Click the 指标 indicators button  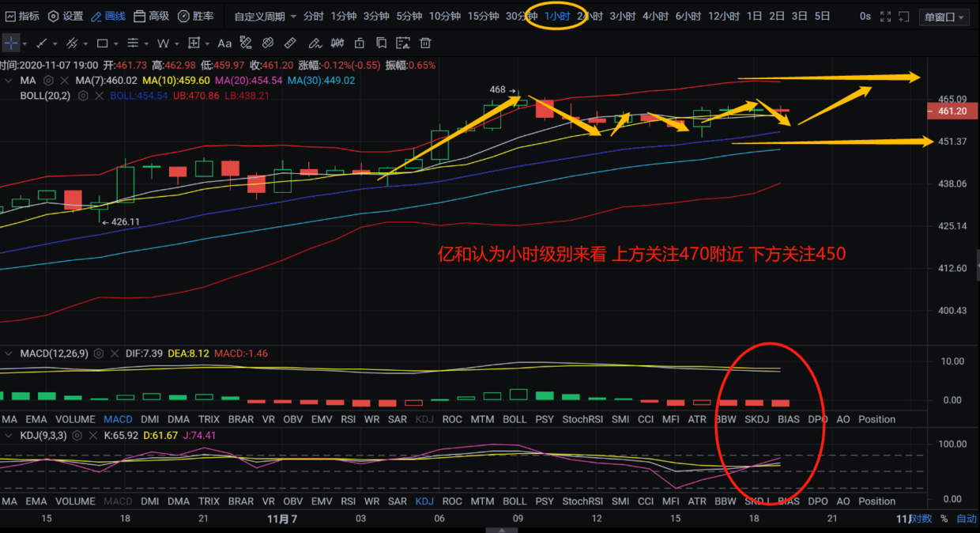pos(22,17)
